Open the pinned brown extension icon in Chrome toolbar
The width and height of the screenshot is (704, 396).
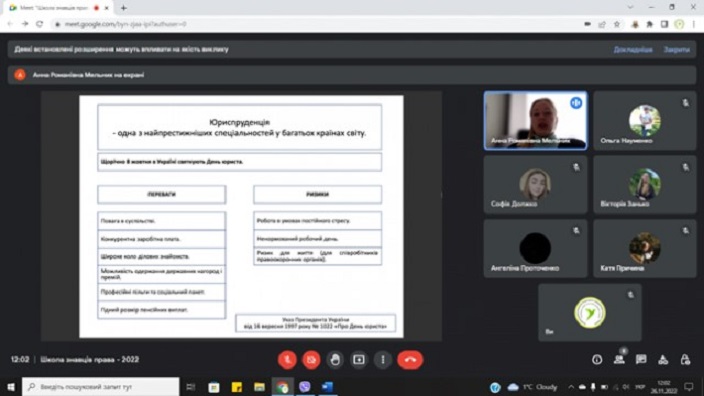[x=635, y=24]
